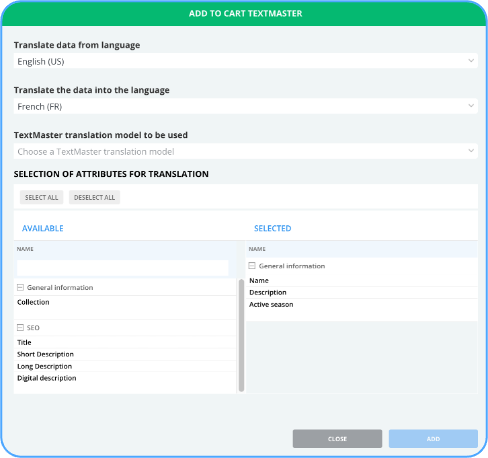Select the Title attribute under SEO
This screenshot has height=458, width=488.
click(x=24, y=342)
